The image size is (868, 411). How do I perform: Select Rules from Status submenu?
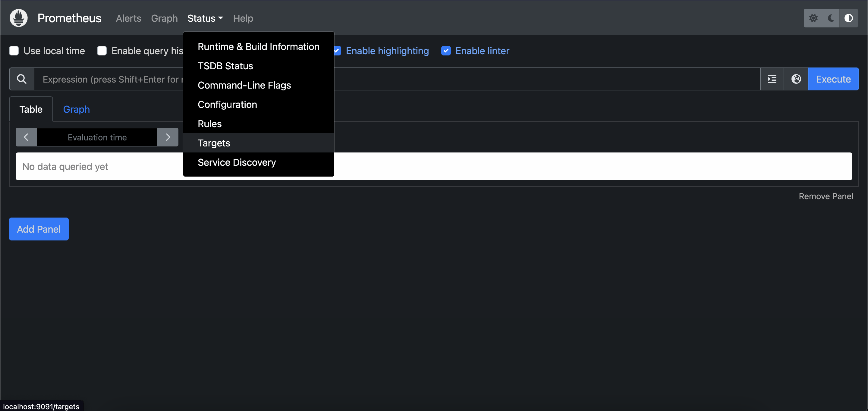pos(209,123)
